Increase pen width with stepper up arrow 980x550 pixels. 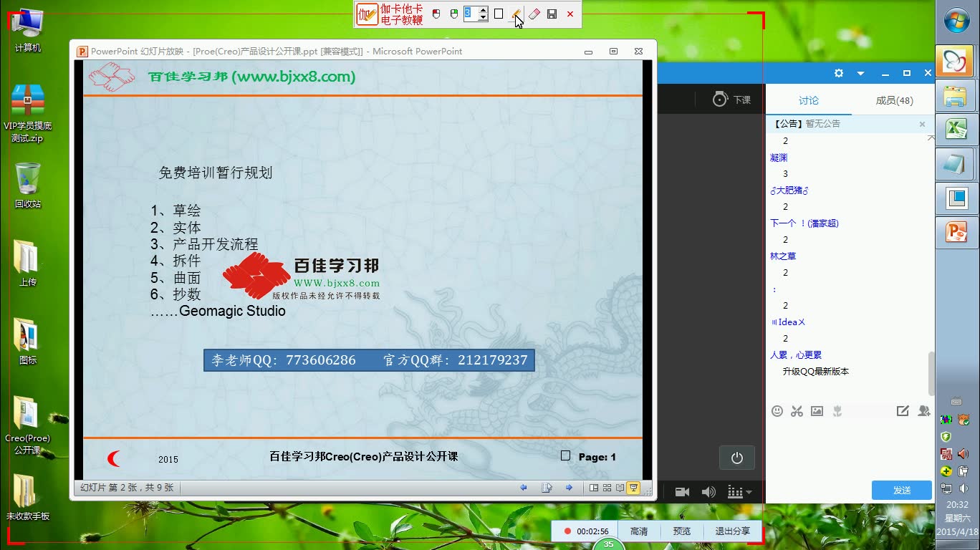tap(483, 10)
